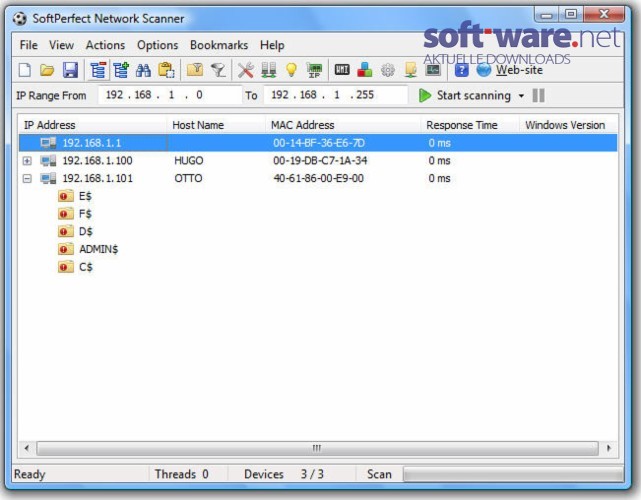The image size is (641, 500).
Task: Click the binoculars Find icon
Action: coord(143,70)
